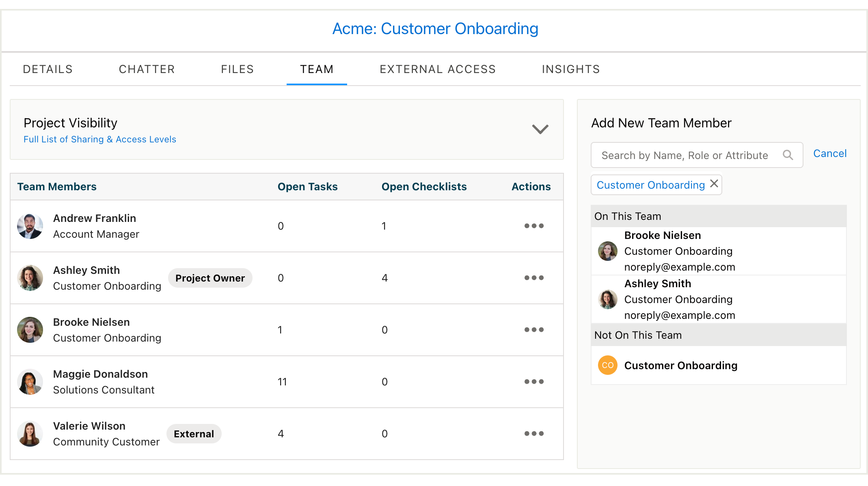
Task: Click the Open Checklists column header
Action: point(424,187)
